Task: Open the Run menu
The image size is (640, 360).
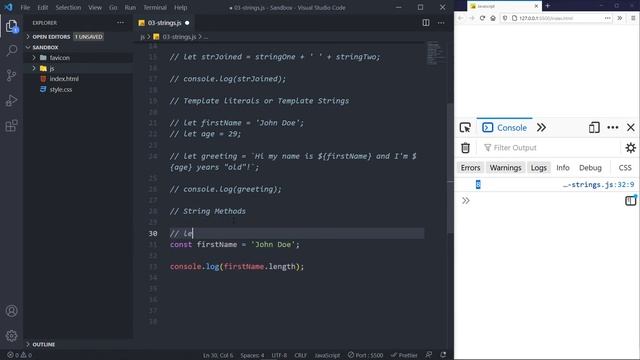Action: pos(130,7)
